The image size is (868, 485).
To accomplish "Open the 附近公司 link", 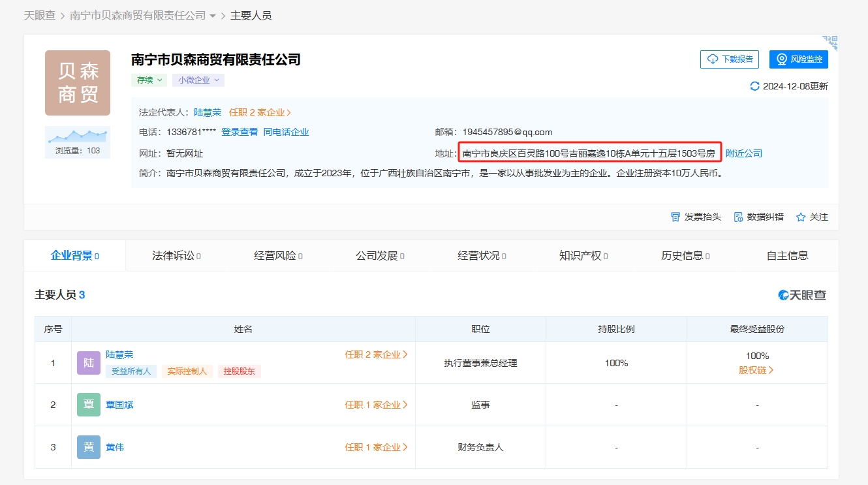I will click(x=743, y=153).
